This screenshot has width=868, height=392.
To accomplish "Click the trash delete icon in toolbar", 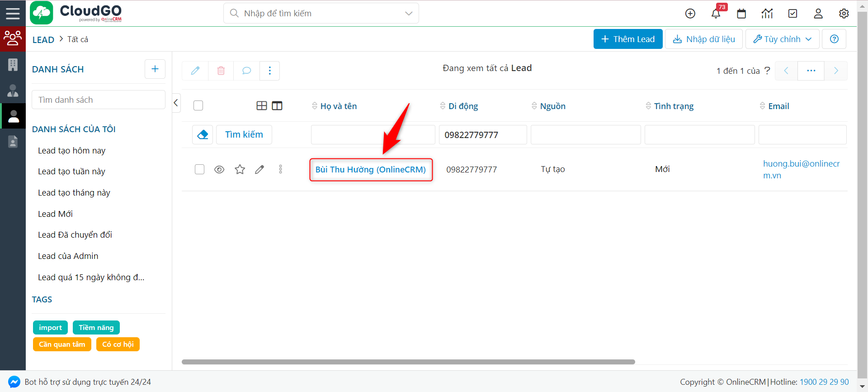I will [221, 71].
